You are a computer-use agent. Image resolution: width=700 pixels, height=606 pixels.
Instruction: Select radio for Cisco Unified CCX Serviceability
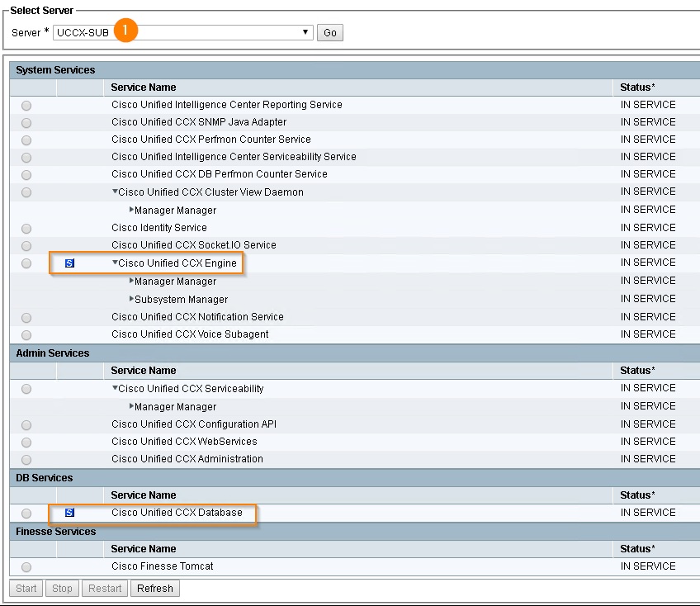coord(26,389)
